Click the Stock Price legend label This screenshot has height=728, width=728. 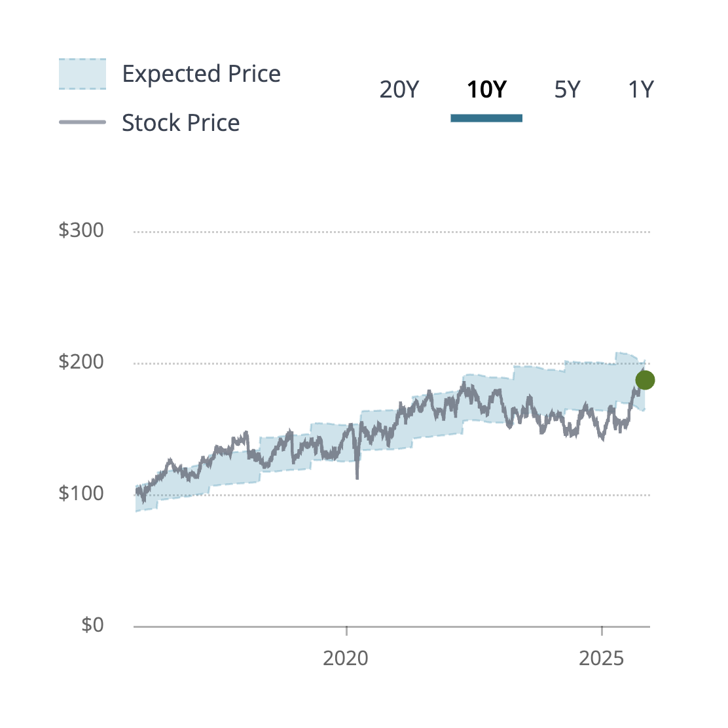pos(181,122)
